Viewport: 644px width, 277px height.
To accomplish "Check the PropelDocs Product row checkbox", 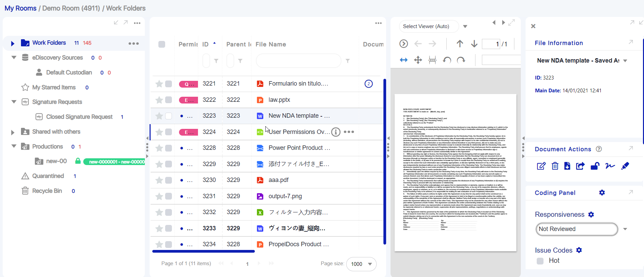I will click(x=169, y=244).
